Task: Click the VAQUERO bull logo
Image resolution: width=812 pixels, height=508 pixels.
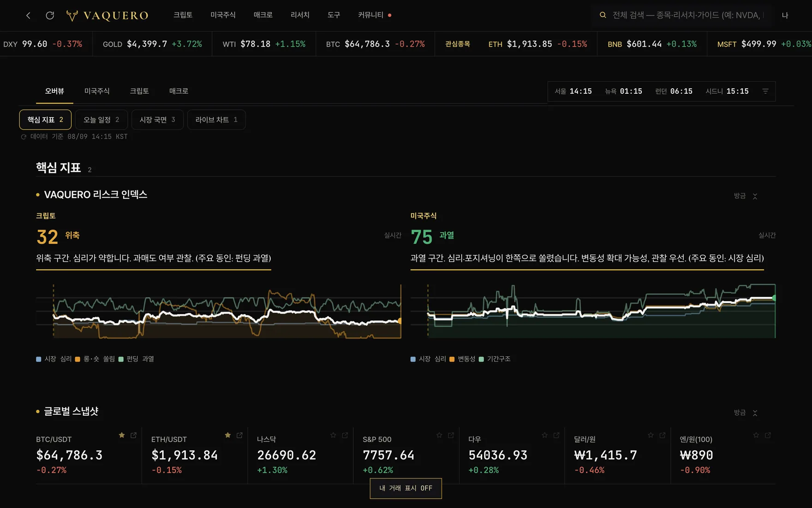Action: [x=72, y=15]
